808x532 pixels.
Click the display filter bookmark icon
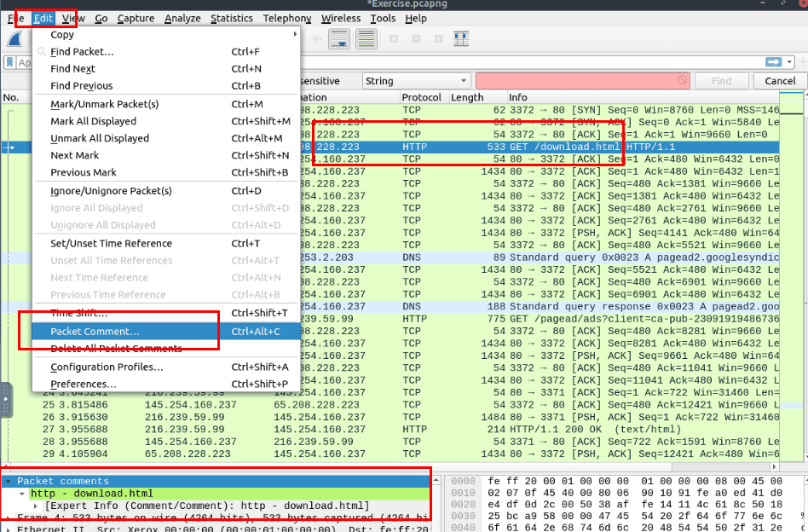tap(9, 62)
